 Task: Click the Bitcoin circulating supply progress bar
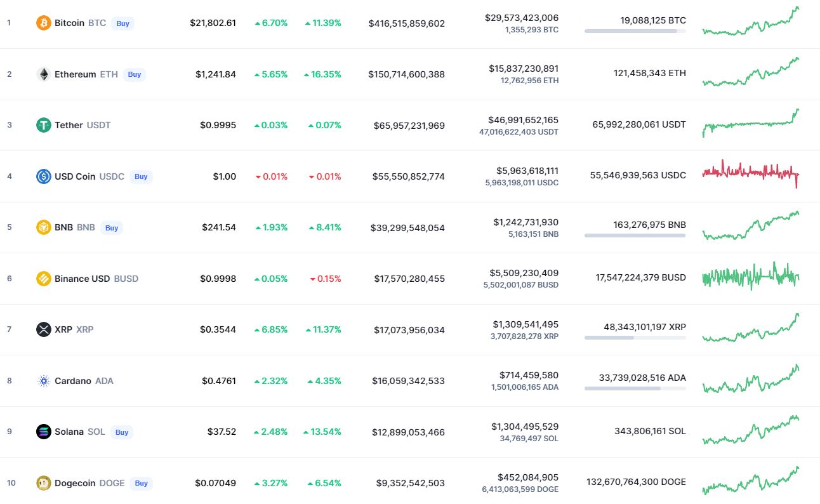[x=635, y=31]
